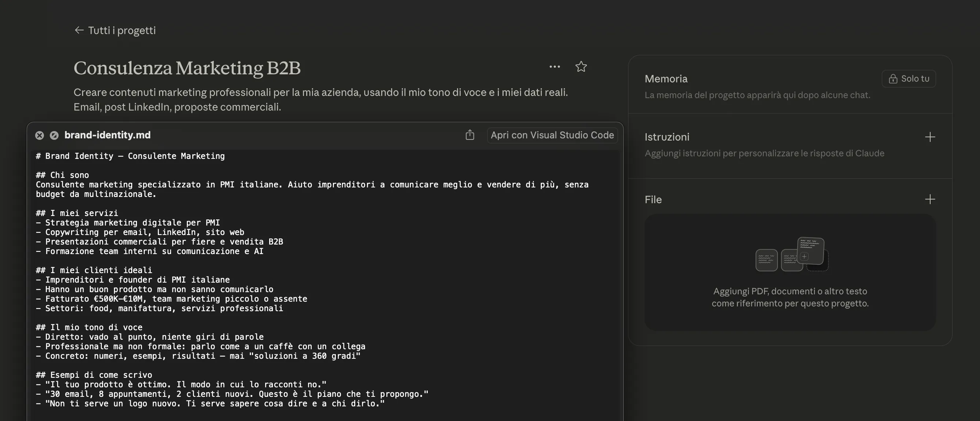Image resolution: width=980 pixels, height=421 pixels.
Task: Click the share icon in the preview header
Action: 470,135
